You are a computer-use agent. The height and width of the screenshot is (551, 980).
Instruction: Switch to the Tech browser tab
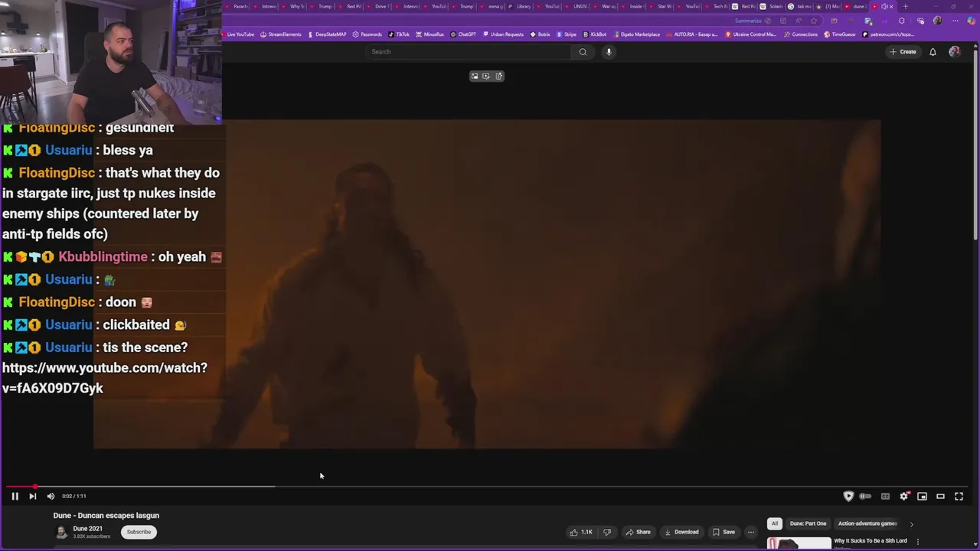pos(717,6)
